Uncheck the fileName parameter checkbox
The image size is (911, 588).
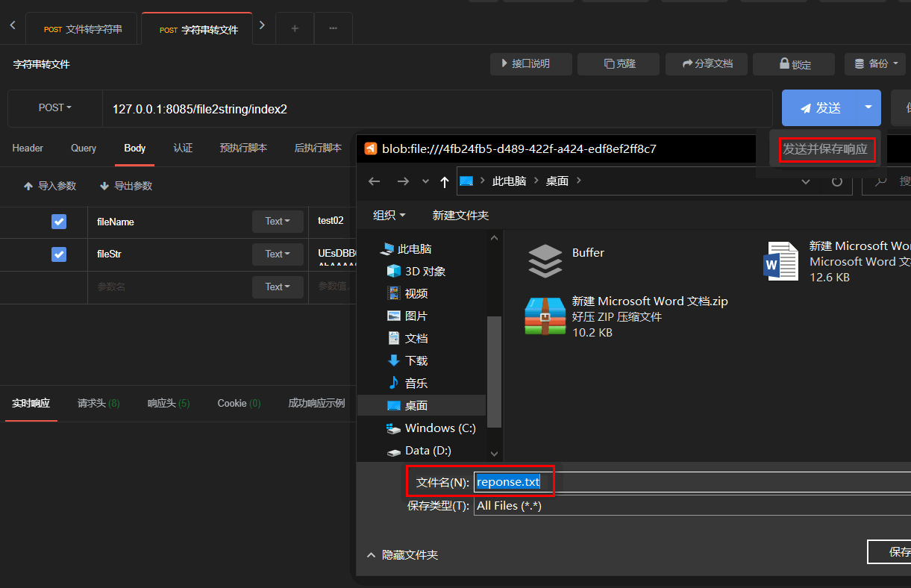[x=59, y=222]
